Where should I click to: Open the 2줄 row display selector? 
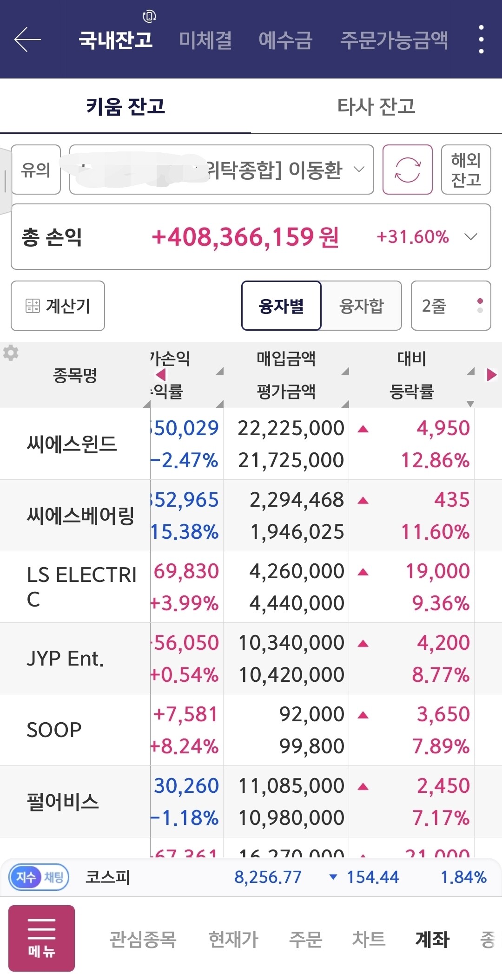pyautogui.click(x=451, y=306)
